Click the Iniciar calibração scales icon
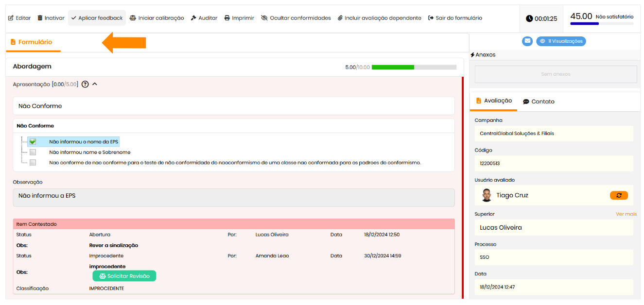The image size is (644, 305). coord(133,18)
